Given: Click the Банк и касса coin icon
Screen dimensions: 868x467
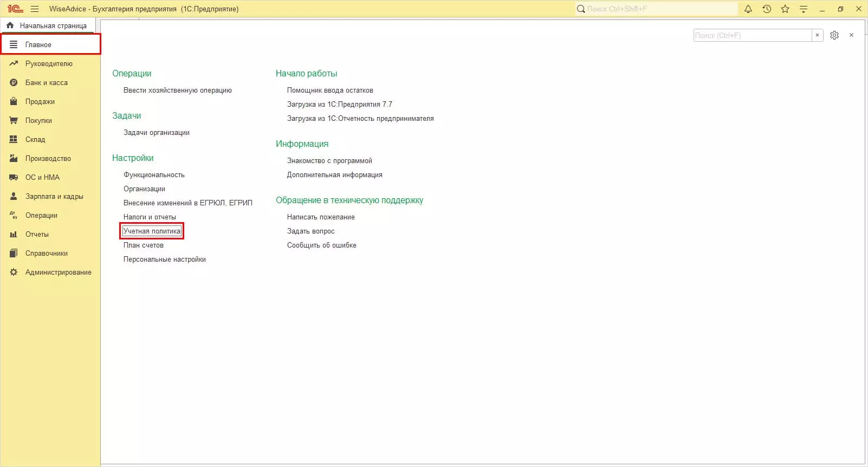Looking at the screenshot, I should point(14,82).
